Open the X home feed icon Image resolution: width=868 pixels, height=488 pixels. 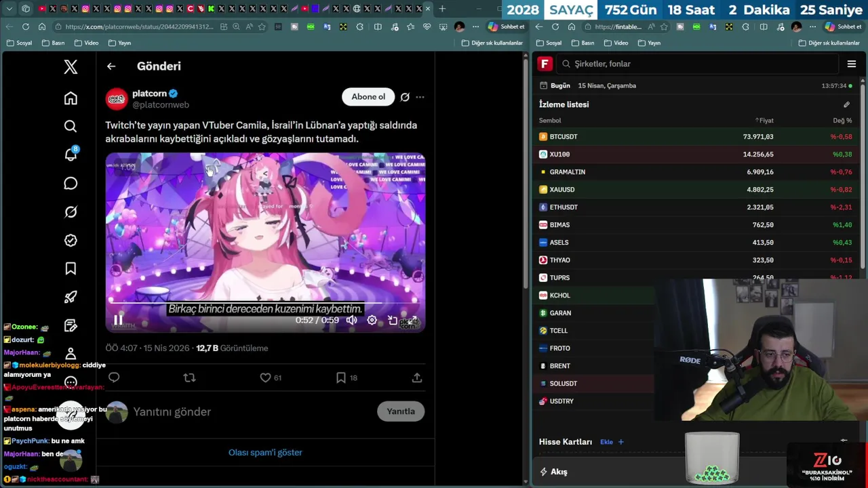71,98
